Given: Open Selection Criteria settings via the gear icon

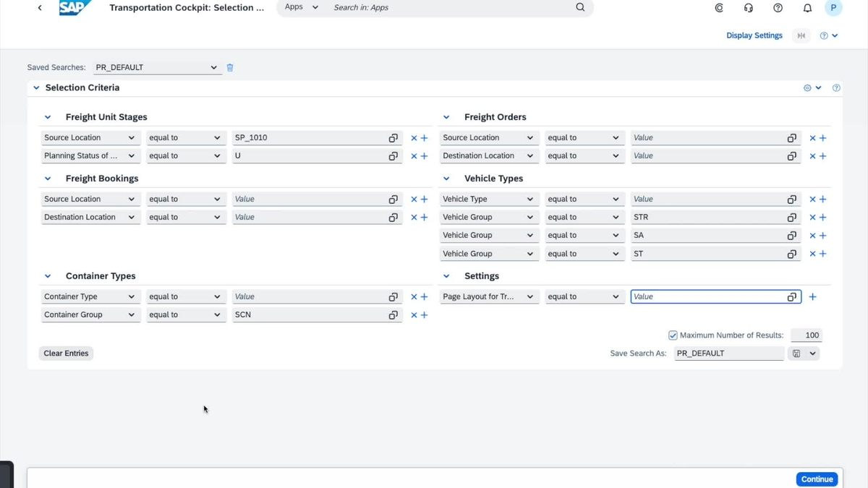Looking at the screenshot, I should tap(807, 87).
